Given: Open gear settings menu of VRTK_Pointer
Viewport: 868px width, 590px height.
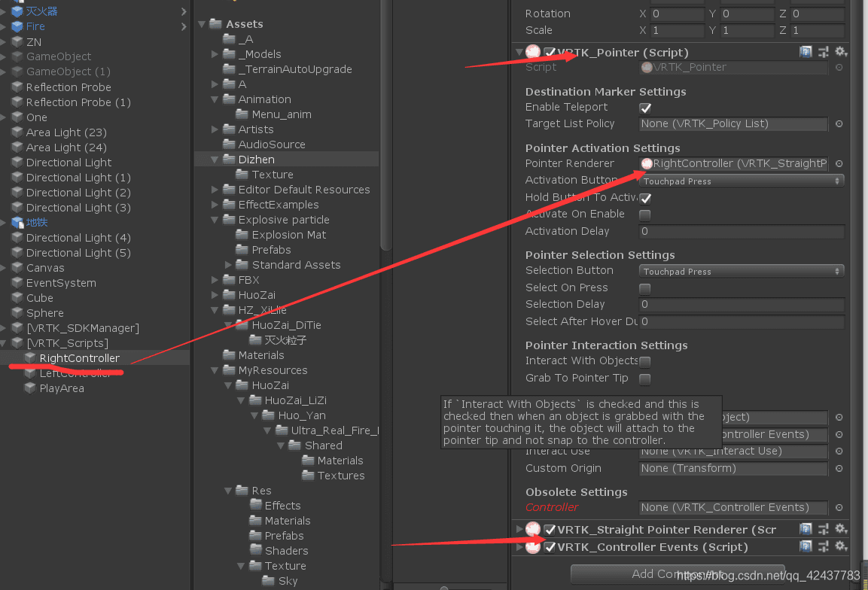Looking at the screenshot, I should click(841, 52).
